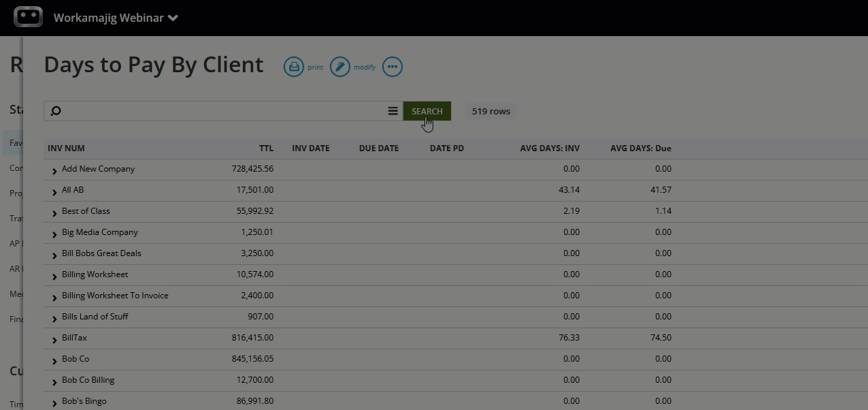The width and height of the screenshot is (868, 410).
Task: Expand the Add New Company row
Action: (x=54, y=171)
